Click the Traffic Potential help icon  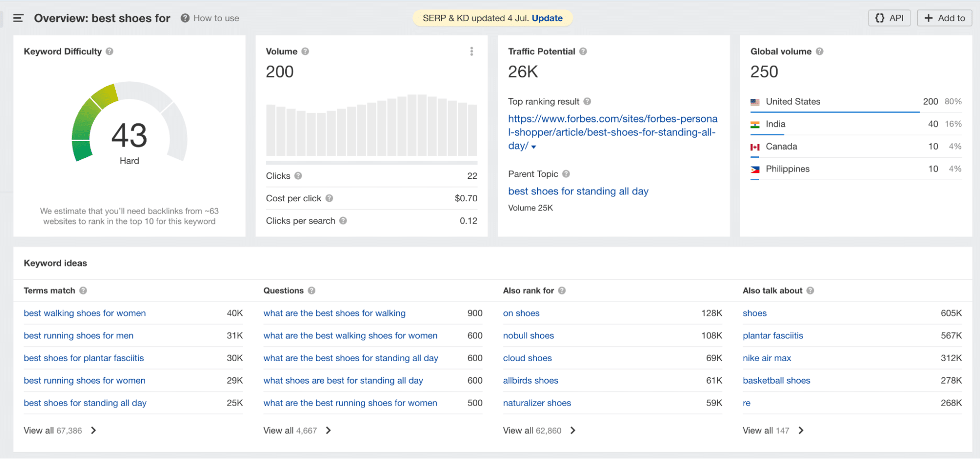click(x=583, y=51)
